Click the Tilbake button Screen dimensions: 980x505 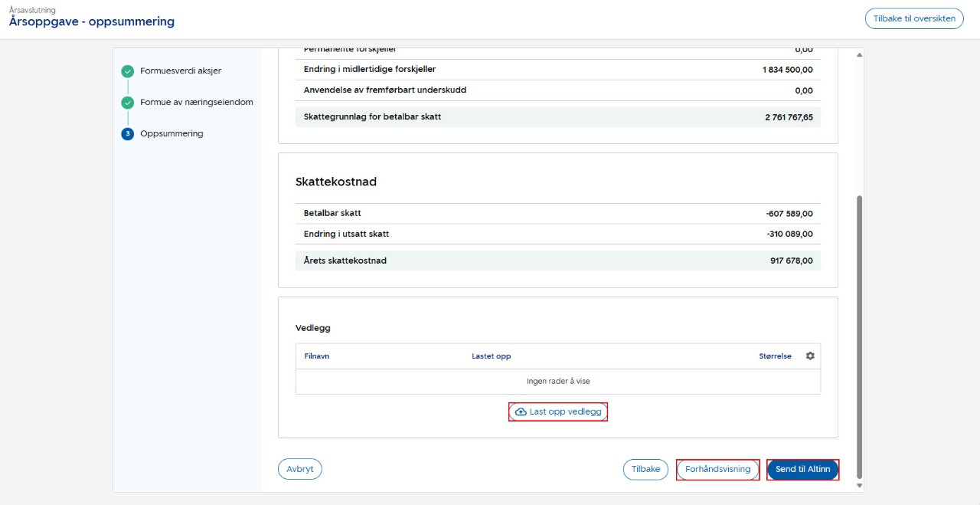[x=645, y=469]
